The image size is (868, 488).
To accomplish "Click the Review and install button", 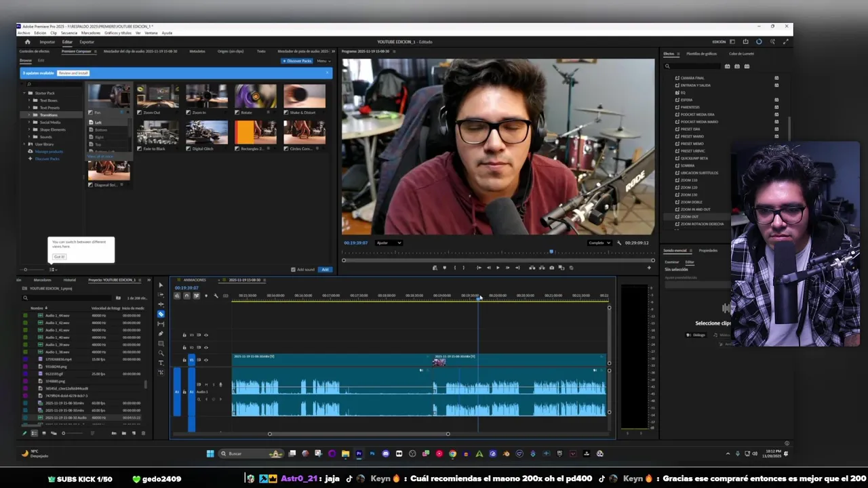I will [x=73, y=73].
